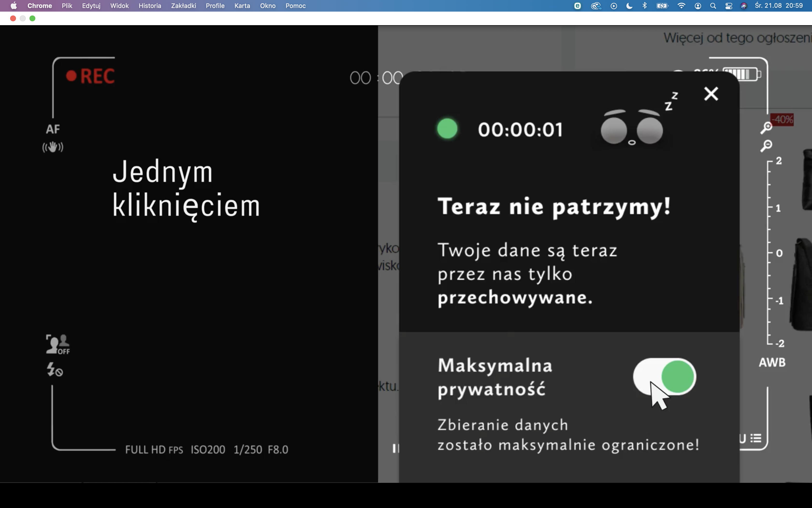Click the exposure scale at value -2
The width and height of the screenshot is (812, 508).
click(x=780, y=343)
